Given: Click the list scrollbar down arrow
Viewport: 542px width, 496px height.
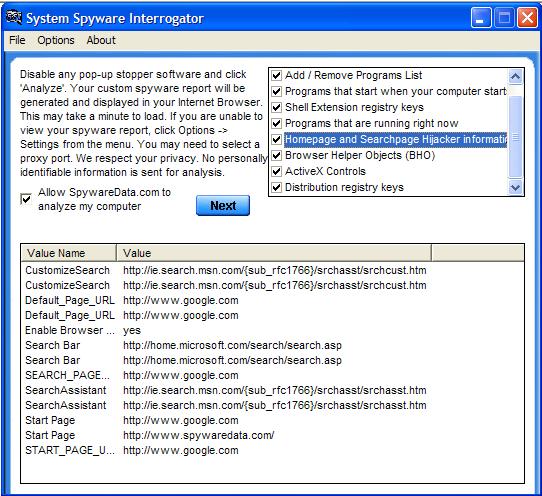Looking at the screenshot, I should (x=515, y=187).
